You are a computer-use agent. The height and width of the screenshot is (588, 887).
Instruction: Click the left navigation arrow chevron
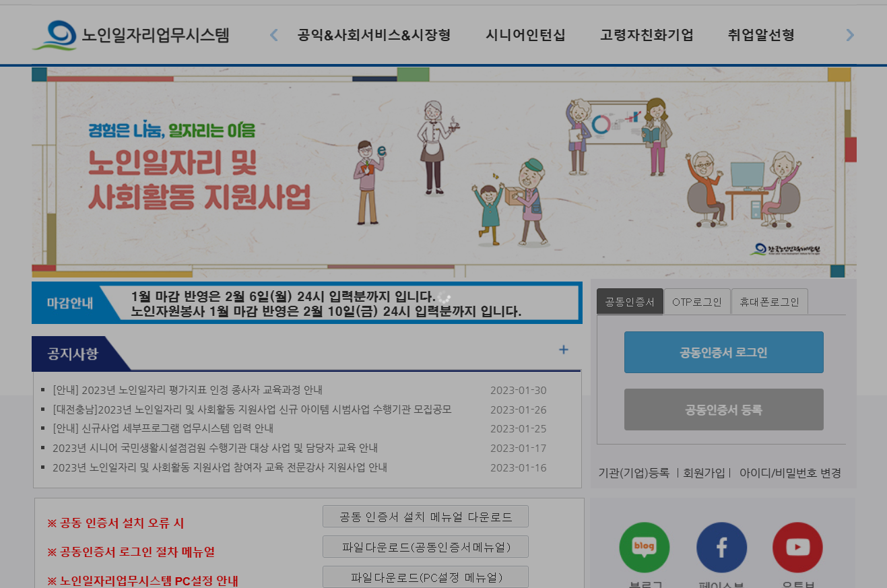(273, 34)
